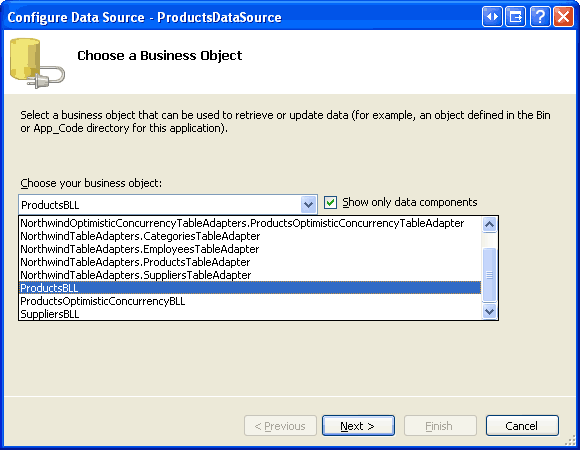The width and height of the screenshot is (580, 450).
Task: Click the list scrollbar up arrow
Action: tap(489, 224)
